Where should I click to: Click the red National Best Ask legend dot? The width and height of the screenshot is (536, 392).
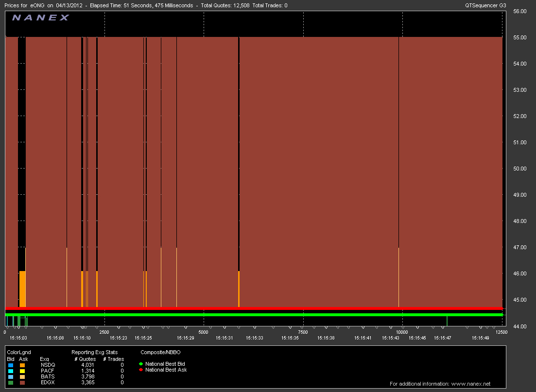pyautogui.click(x=141, y=370)
